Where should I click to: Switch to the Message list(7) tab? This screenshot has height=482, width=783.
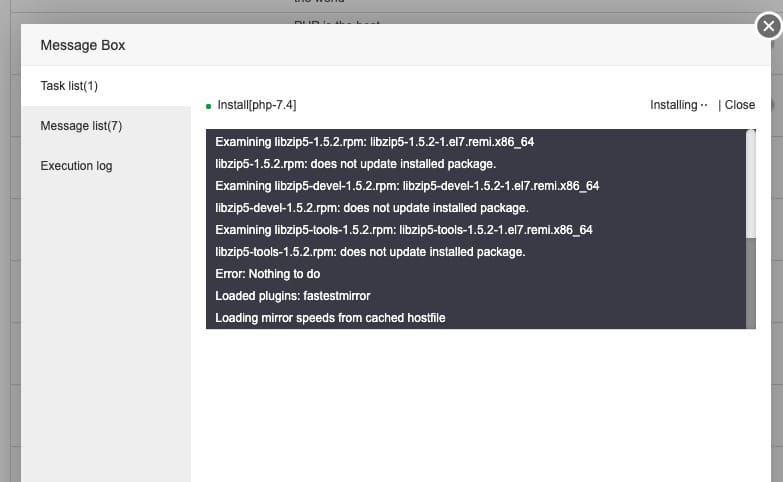coord(81,126)
